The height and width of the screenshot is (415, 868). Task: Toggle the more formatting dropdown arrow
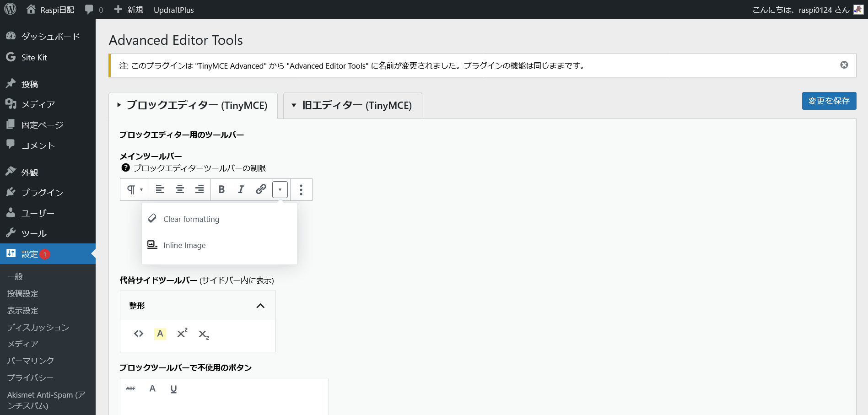tap(280, 189)
